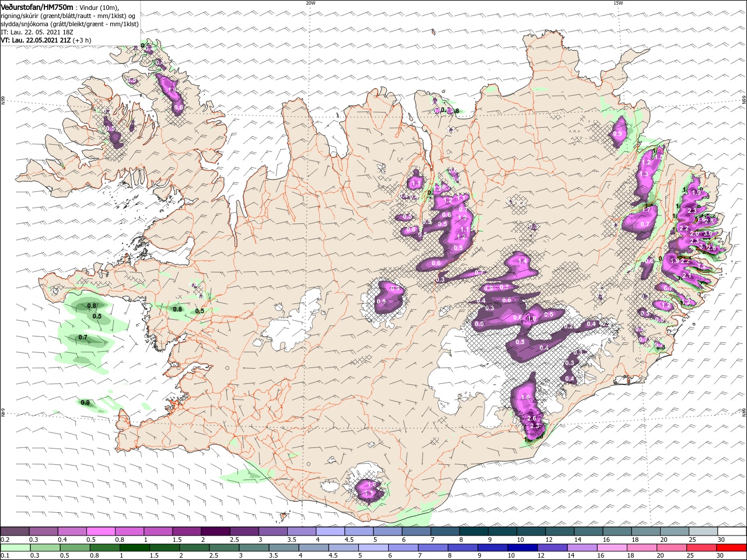Click the 1.4 value in the central highlands
The image size is (747, 560).
522,261
